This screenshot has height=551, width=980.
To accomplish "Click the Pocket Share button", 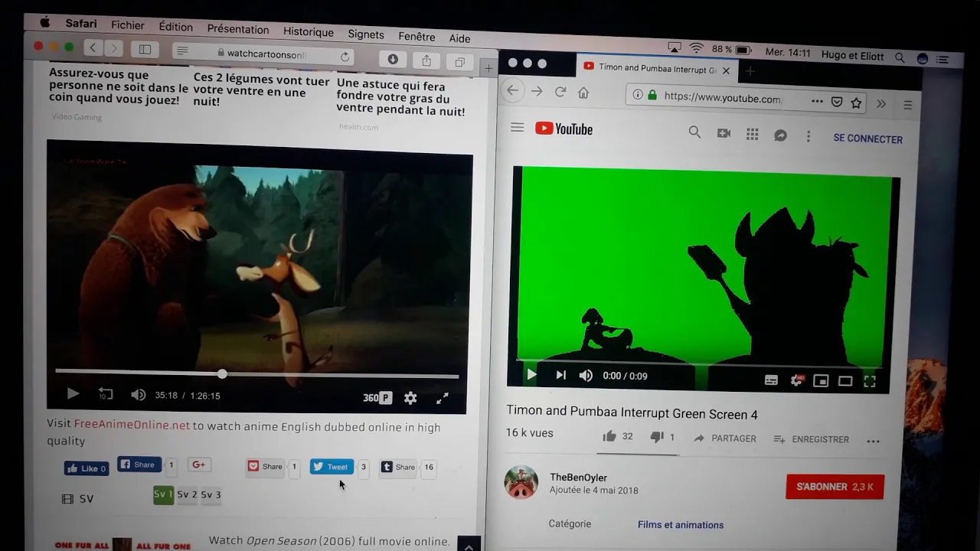I will coord(265,466).
